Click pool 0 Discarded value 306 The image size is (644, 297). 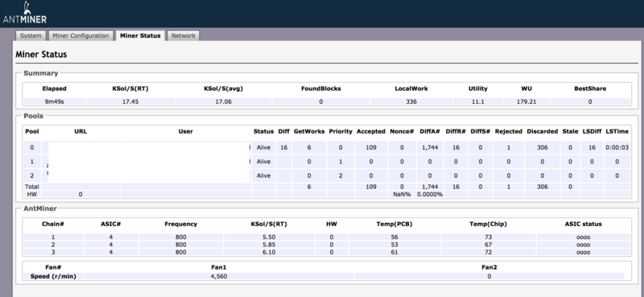(542, 147)
